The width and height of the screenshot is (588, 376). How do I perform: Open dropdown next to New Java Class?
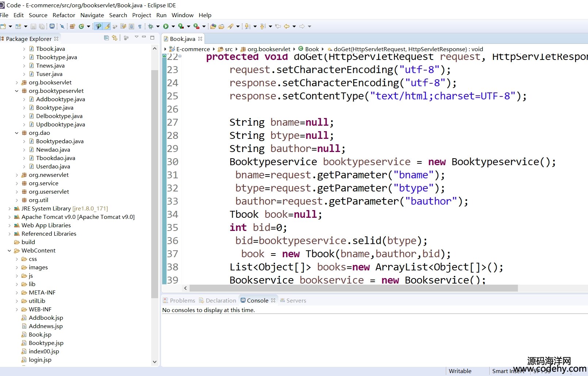[x=88, y=26]
